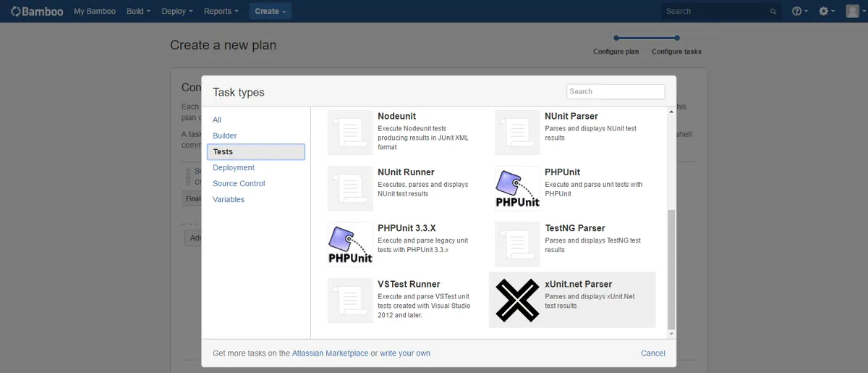868x373 pixels.
Task: Select the PHPUnit task logo
Action: point(517,188)
